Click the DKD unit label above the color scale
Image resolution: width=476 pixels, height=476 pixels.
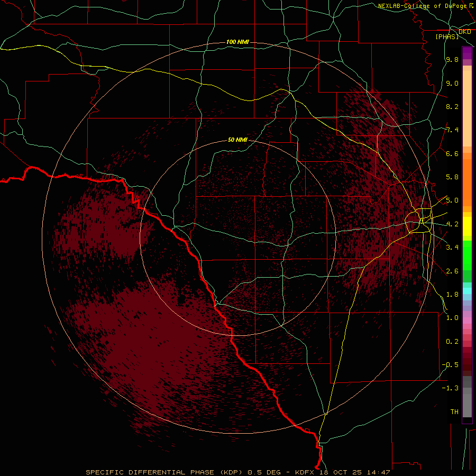tap(464, 32)
